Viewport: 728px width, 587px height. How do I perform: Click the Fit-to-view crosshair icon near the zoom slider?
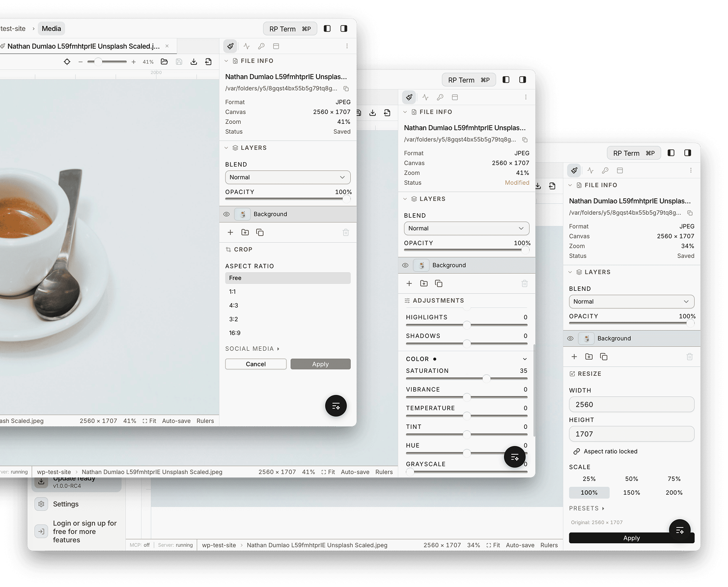click(67, 62)
